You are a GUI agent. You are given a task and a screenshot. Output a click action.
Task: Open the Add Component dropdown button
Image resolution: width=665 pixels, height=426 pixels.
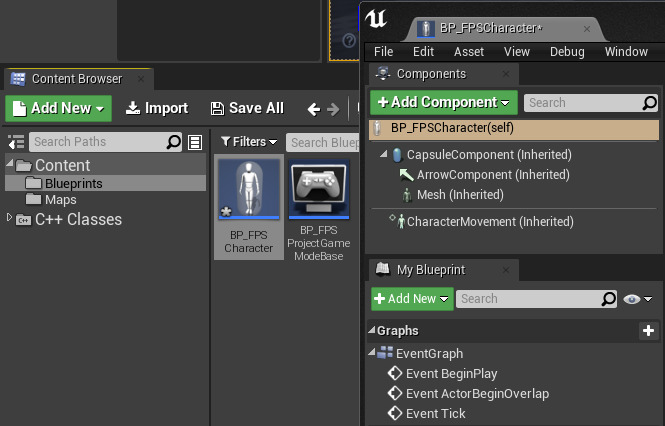tap(444, 102)
